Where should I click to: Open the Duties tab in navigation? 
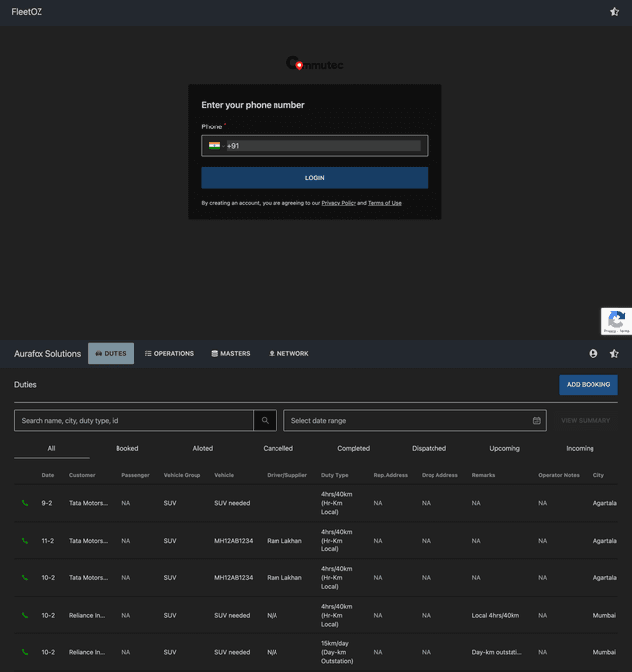pos(111,353)
